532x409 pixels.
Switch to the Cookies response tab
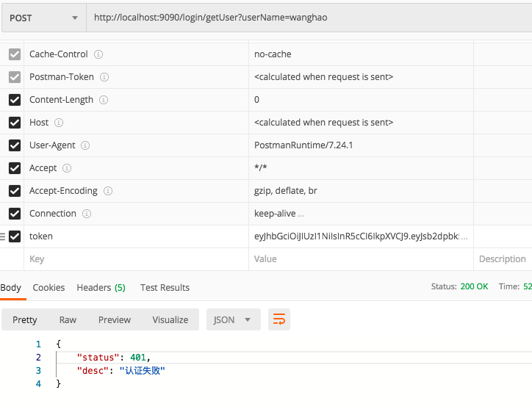click(48, 287)
